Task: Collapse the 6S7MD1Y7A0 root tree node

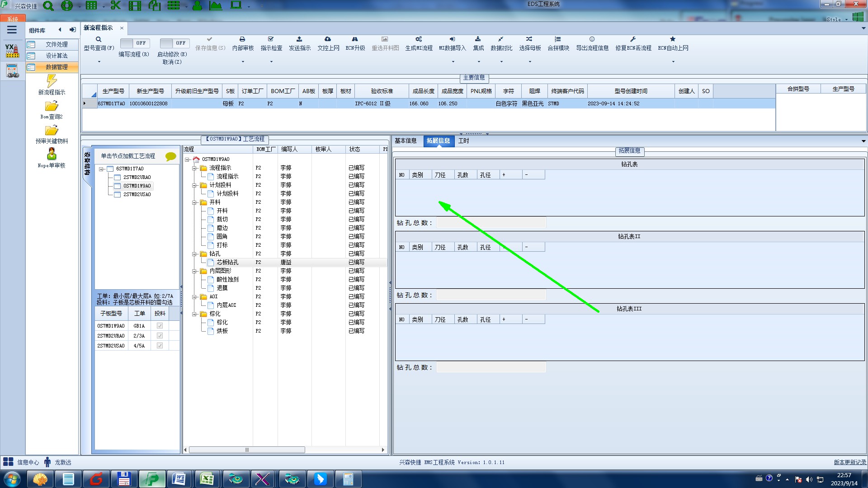Action: [102, 169]
